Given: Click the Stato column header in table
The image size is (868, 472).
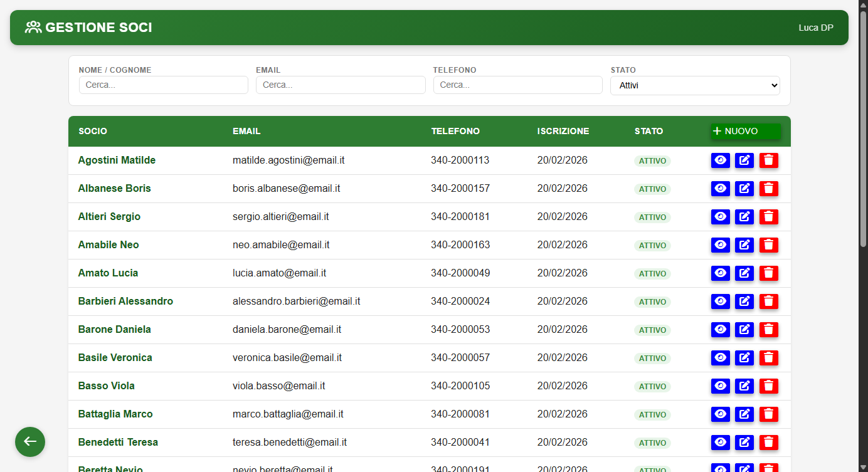Looking at the screenshot, I should point(648,131).
